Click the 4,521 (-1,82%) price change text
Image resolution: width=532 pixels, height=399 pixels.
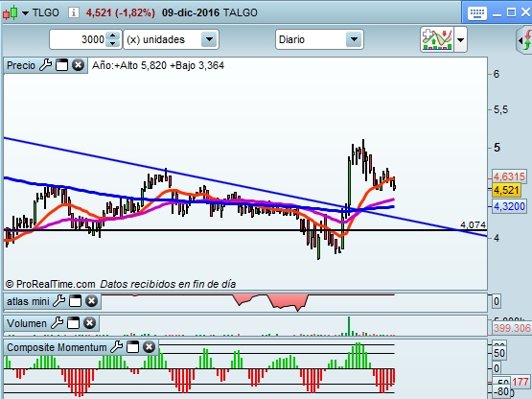coord(121,12)
